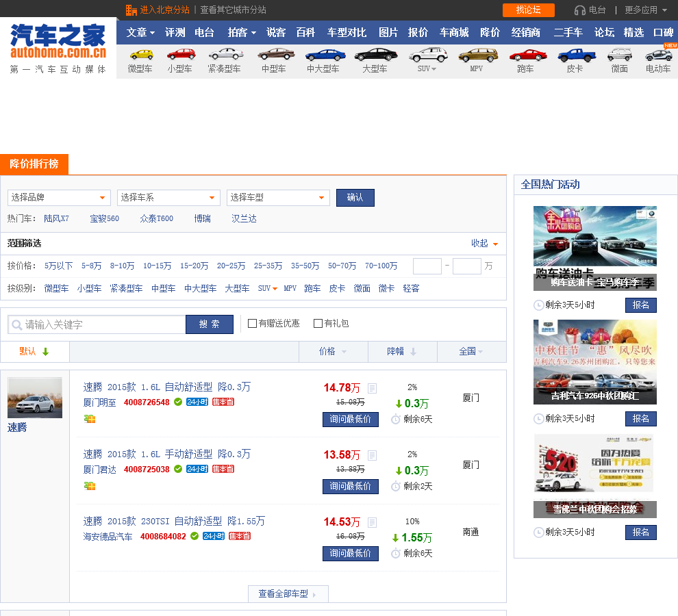Click the minimum price input box
The image size is (678, 616).
tap(427, 266)
